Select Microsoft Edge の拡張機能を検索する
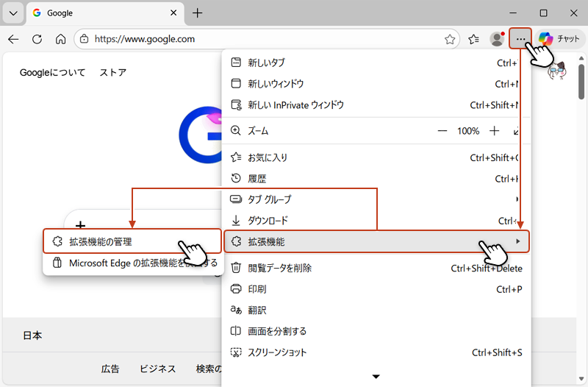The image size is (588, 387). coord(134,263)
